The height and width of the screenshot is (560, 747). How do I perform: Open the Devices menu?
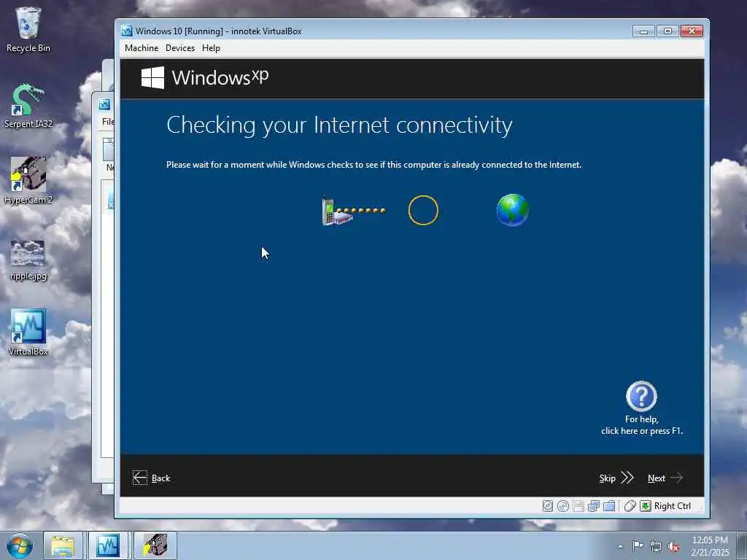(180, 48)
